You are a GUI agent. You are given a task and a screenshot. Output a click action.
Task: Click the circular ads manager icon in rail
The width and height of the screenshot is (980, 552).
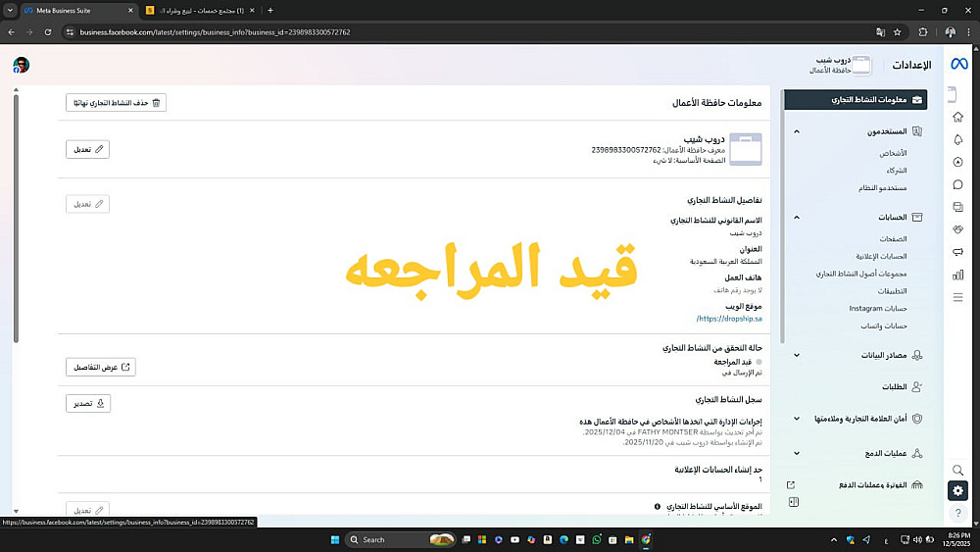click(957, 162)
